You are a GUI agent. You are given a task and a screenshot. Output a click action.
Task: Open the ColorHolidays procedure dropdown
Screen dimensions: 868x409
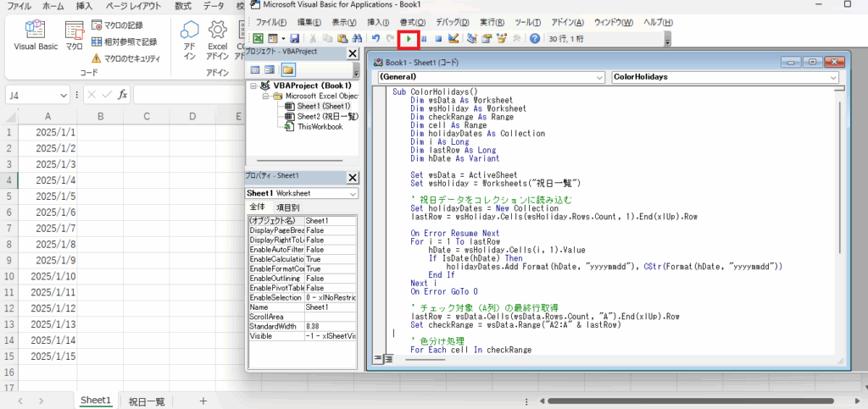pos(834,77)
